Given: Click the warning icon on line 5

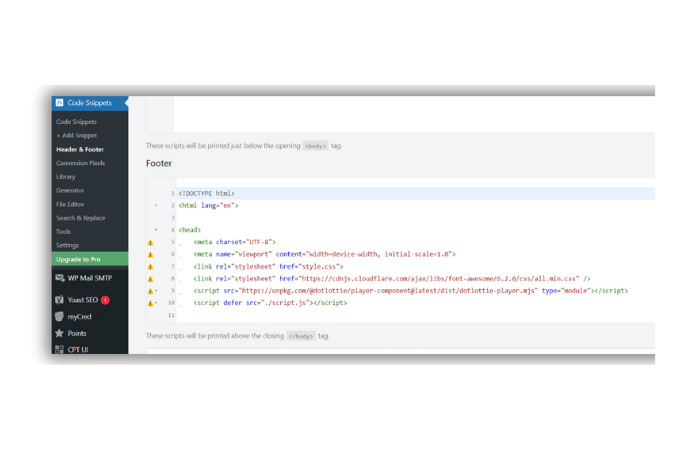Looking at the screenshot, I should coord(150,242).
